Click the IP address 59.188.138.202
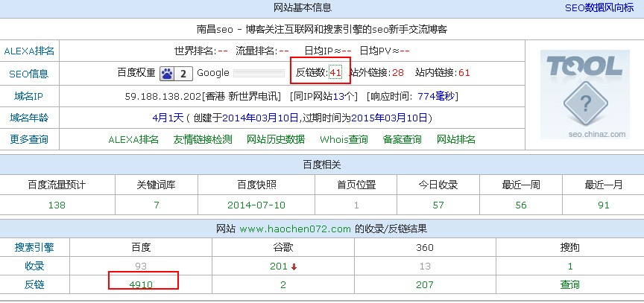 163,97
